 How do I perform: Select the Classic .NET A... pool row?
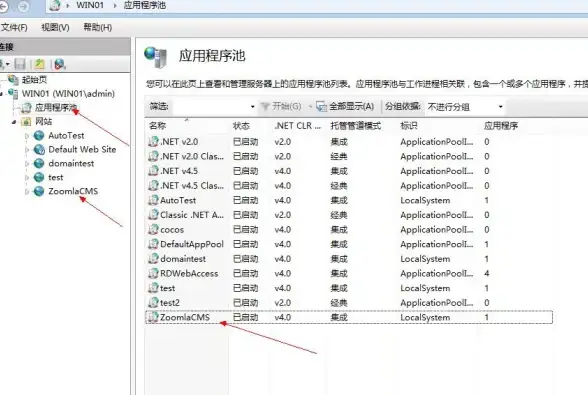349,215
